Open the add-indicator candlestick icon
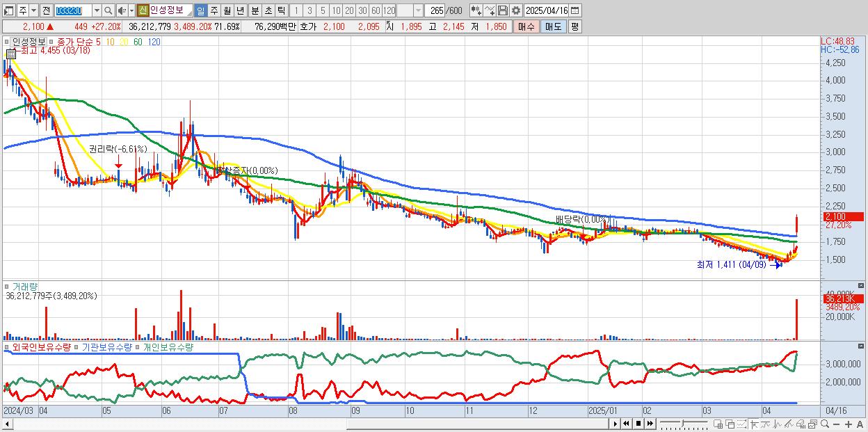868x432 pixels. (x=476, y=10)
